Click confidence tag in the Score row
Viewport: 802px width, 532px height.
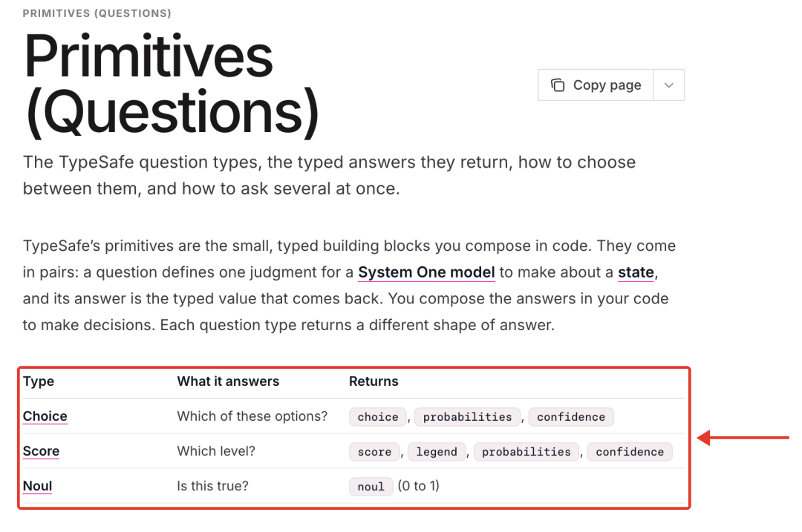click(630, 452)
